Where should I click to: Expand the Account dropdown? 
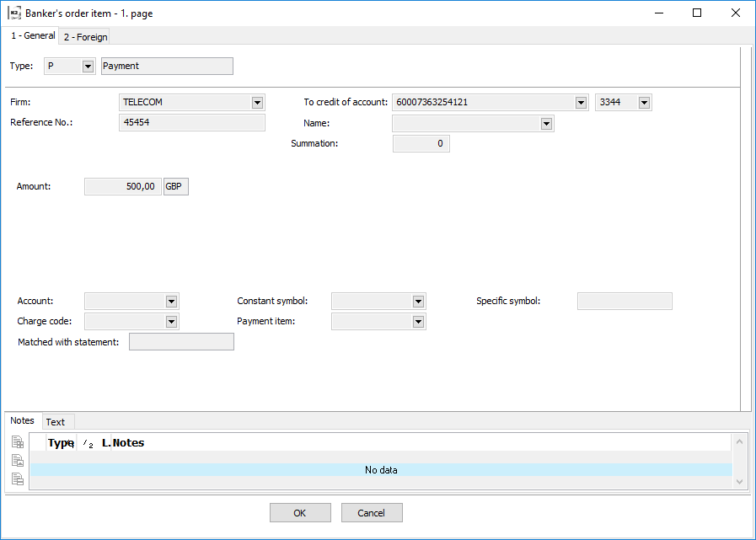point(171,302)
